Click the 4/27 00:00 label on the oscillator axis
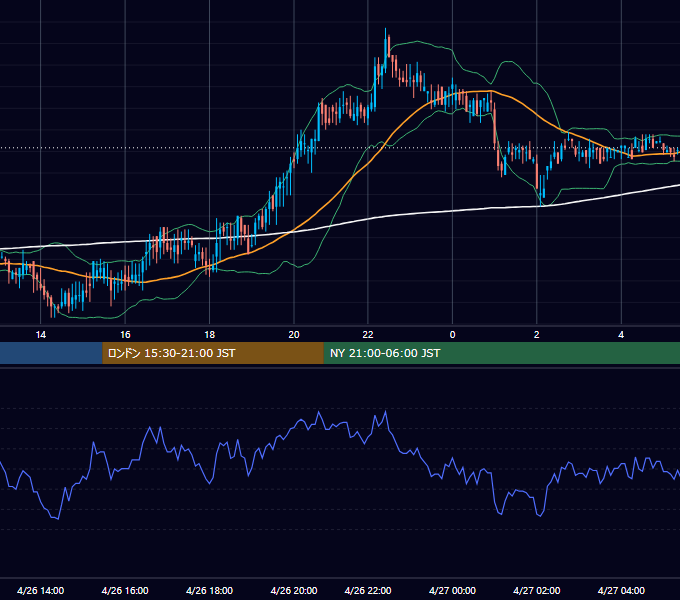The image size is (680, 600). pos(452,590)
